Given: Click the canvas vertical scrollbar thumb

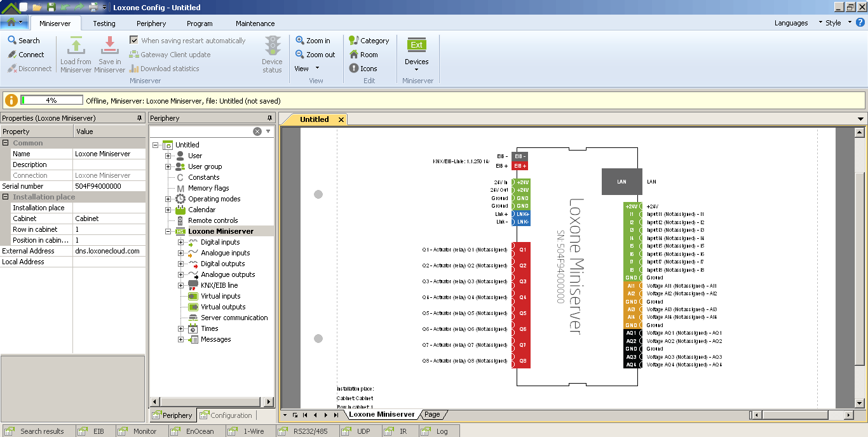Looking at the screenshot, I should [860, 269].
